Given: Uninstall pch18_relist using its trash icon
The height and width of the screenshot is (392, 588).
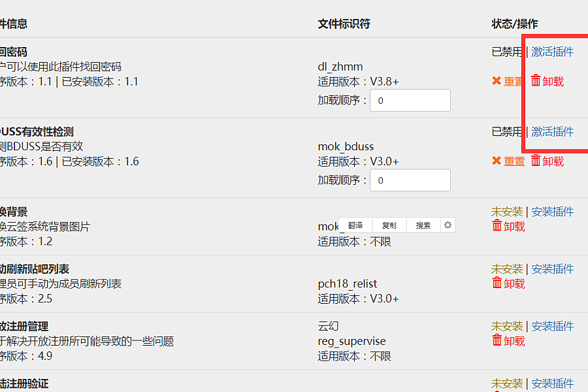Looking at the screenshot, I should pyautogui.click(x=497, y=283).
